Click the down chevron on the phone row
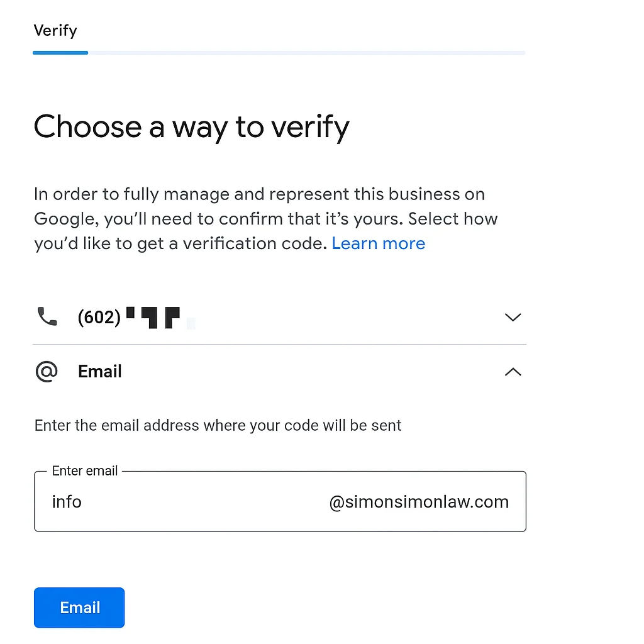This screenshot has width=644, height=644. tap(513, 317)
